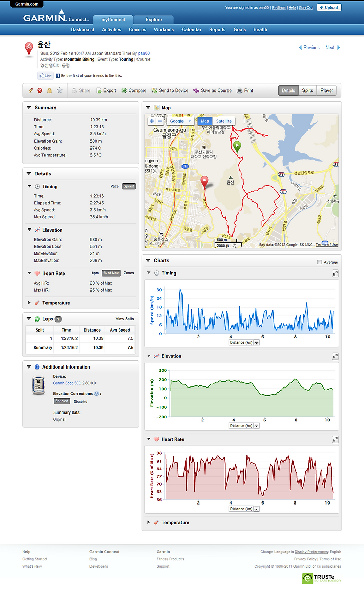Image resolution: width=364 pixels, height=596 pixels.
Task: Click the padlock privacy icon
Action: tap(49, 90)
